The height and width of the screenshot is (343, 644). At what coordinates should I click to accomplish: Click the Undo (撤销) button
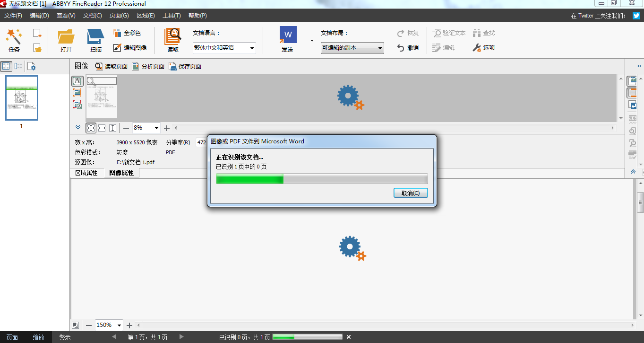click(x=408, y=48)
